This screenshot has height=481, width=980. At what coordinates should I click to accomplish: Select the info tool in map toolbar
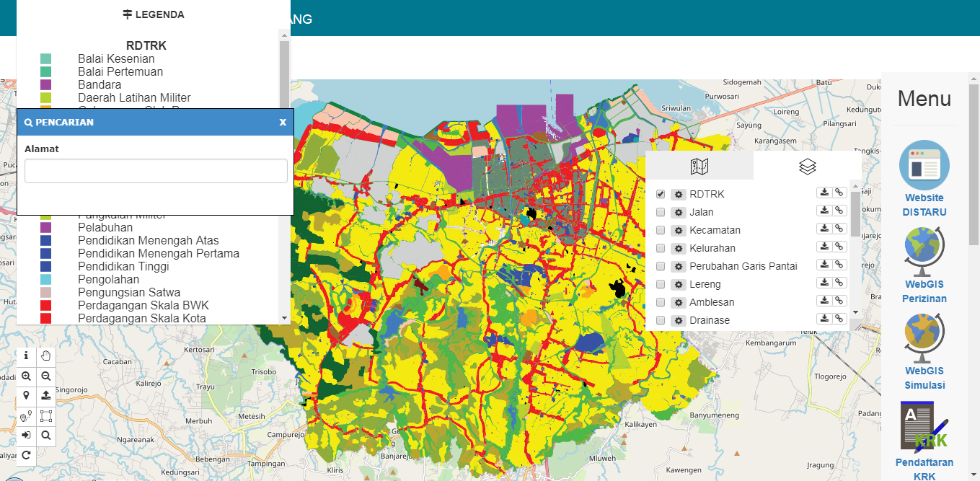pos(26,356)
